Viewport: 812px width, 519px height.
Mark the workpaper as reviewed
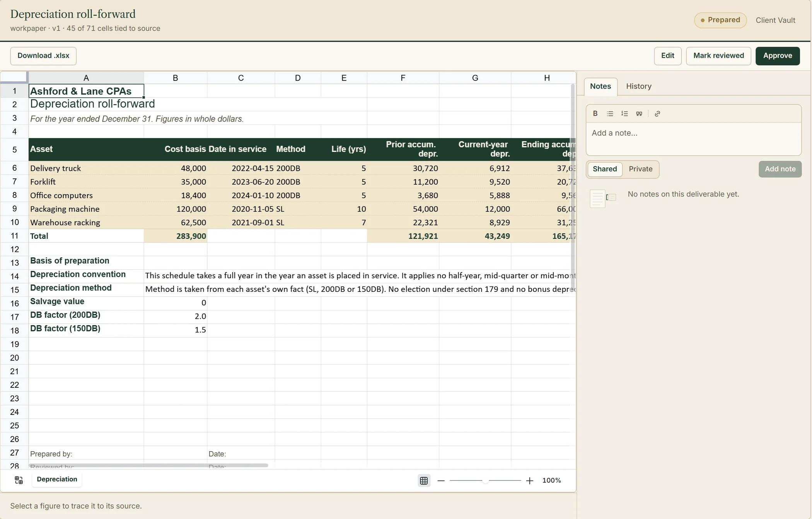click(718, 56)
